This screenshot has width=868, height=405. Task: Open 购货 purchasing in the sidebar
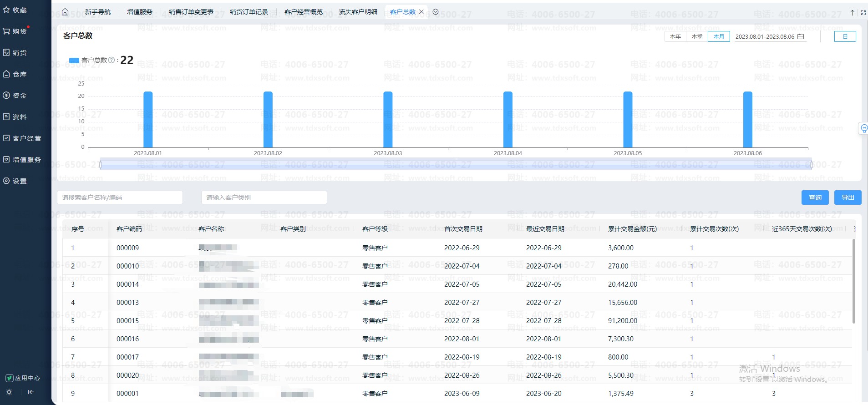point(15,31)
